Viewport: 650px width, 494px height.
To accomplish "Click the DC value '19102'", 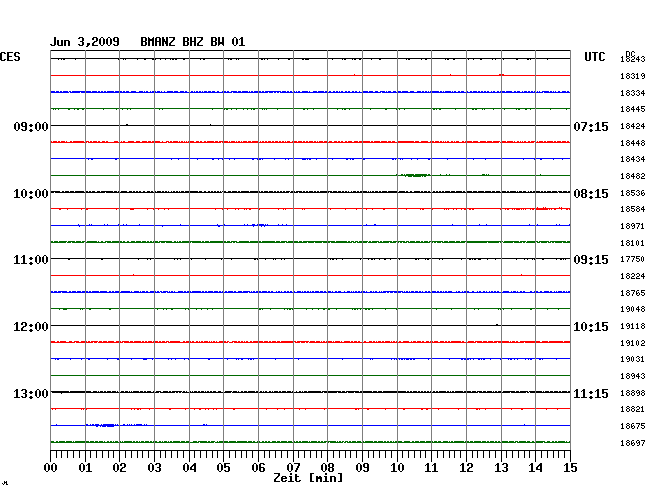I will (633, 343).
